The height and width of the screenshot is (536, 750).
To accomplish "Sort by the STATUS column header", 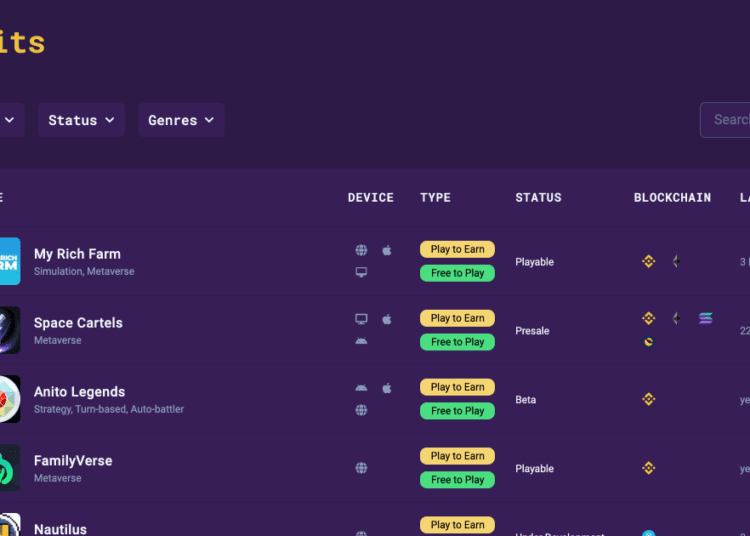I will 538,197.
